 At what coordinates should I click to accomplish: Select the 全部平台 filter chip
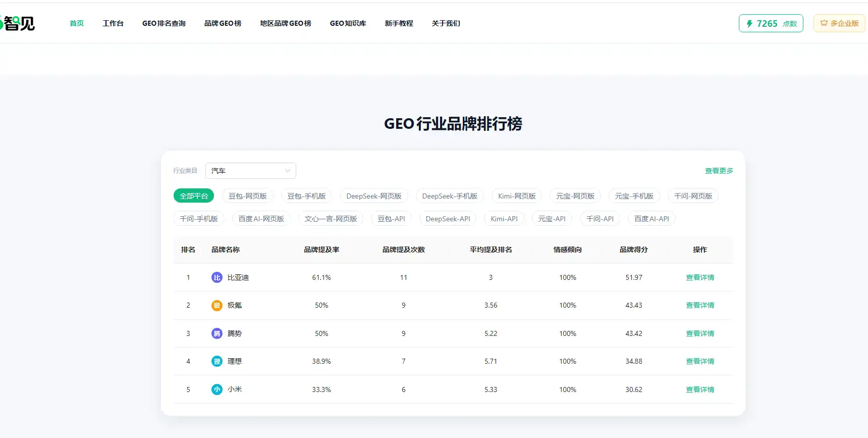(x=194, y=196)
